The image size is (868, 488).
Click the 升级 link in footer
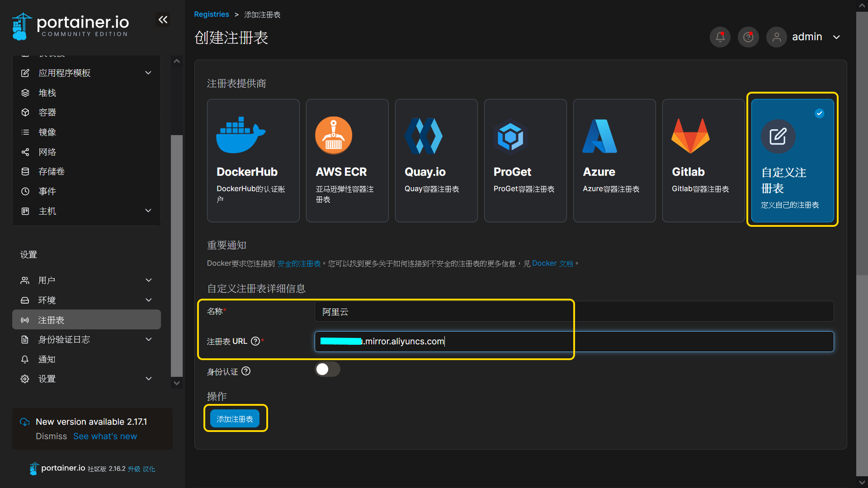134,469
